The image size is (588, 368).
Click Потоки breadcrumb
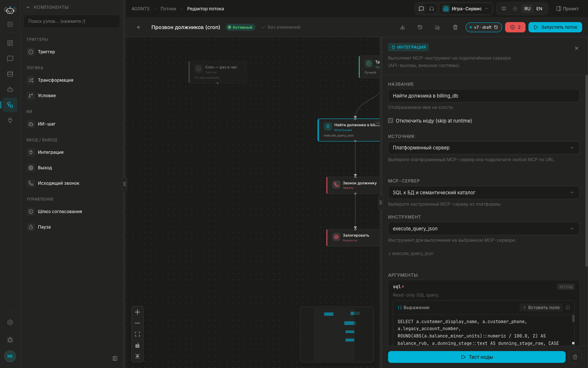click(168, 9)
